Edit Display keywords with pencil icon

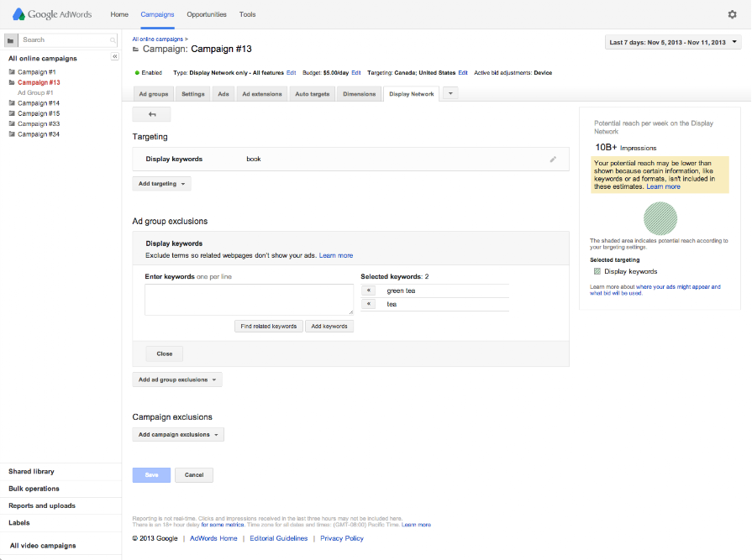(x=553, y=159)
